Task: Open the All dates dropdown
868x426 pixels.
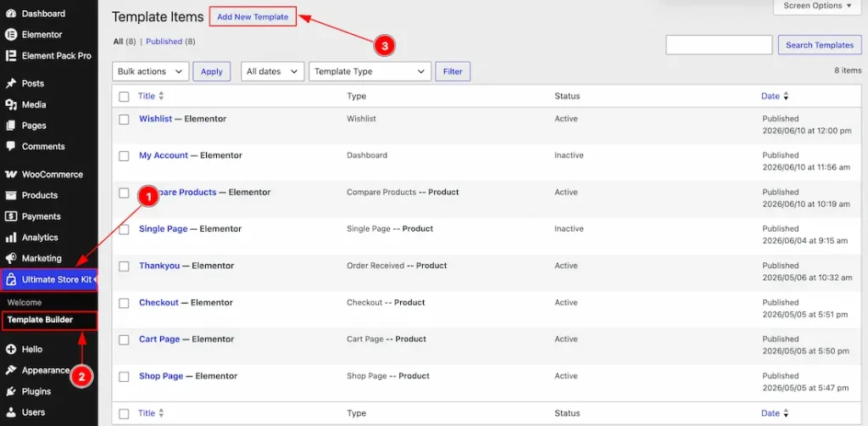Action: 272,71
